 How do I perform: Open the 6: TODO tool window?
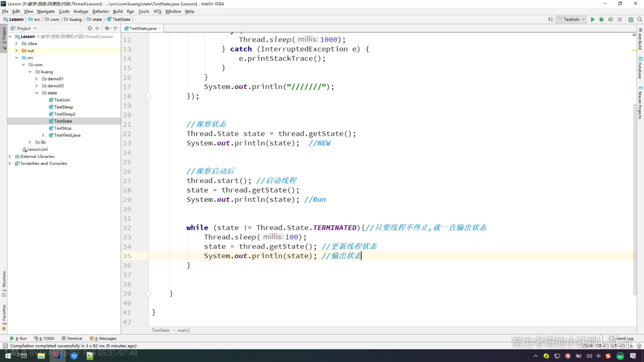(44, 338)
